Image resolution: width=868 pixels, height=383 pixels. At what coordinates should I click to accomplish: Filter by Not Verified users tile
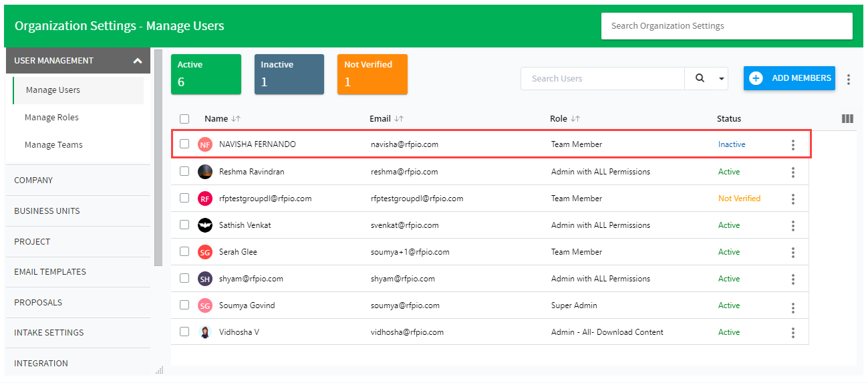click(x=372, y=74)
